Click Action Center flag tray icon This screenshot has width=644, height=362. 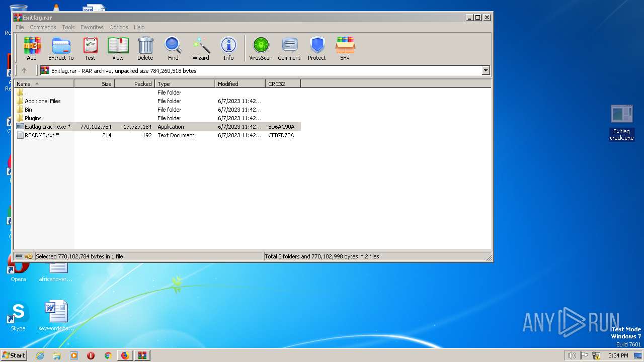(585, 355)
